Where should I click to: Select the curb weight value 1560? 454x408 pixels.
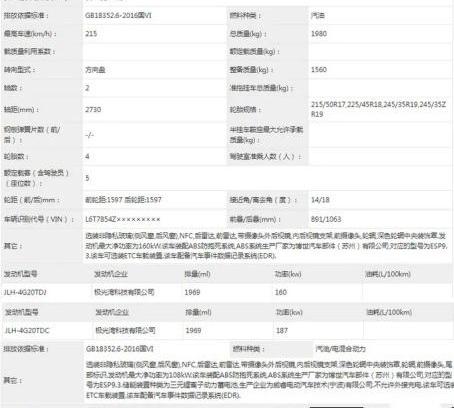pyautogui.click(x=319, y=70)
